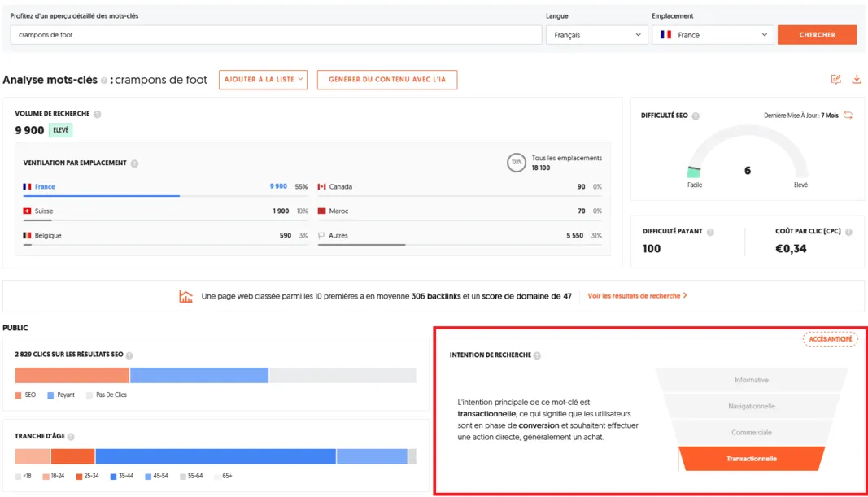Click help icon next to Tranche d'âge

click(71, 437)
